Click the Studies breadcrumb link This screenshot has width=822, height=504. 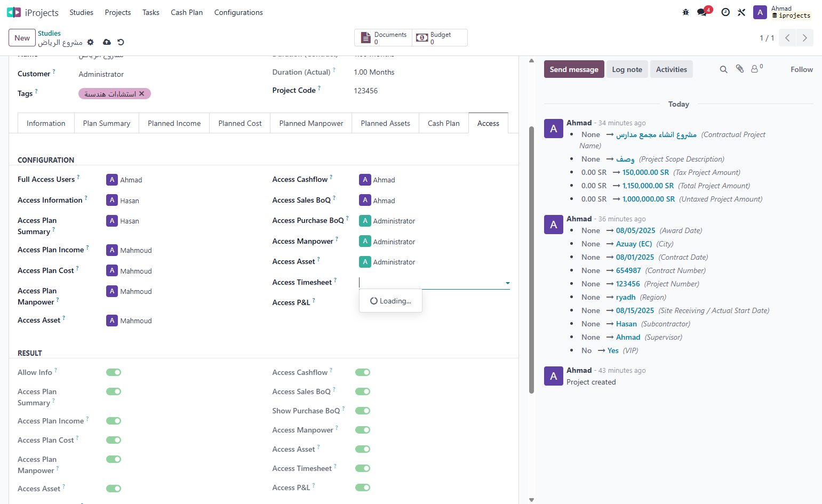point(49,33)
